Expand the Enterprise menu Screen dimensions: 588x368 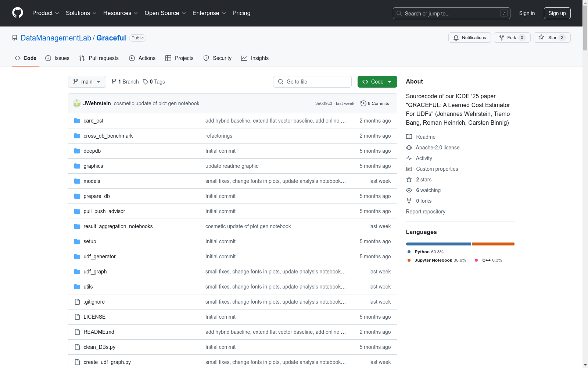point(209,13)
